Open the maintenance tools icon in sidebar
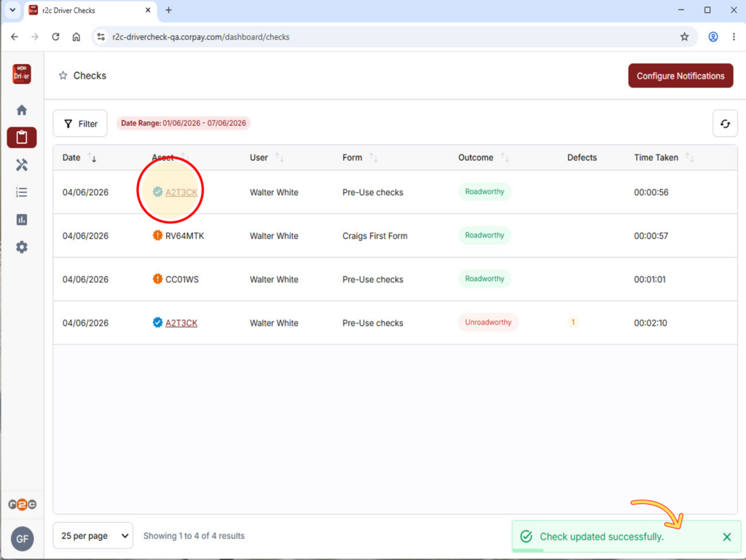This screenshot has width=746, height=560. point(21,165)
